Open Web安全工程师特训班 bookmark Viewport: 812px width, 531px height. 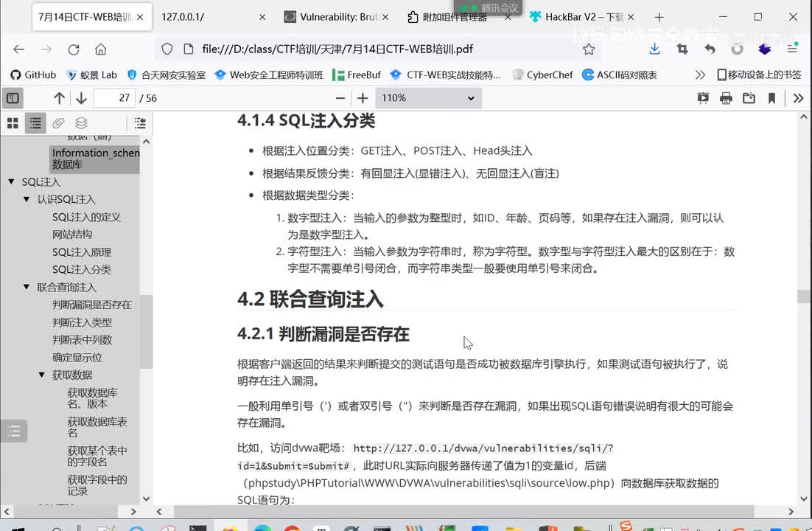tap(269, 74)
